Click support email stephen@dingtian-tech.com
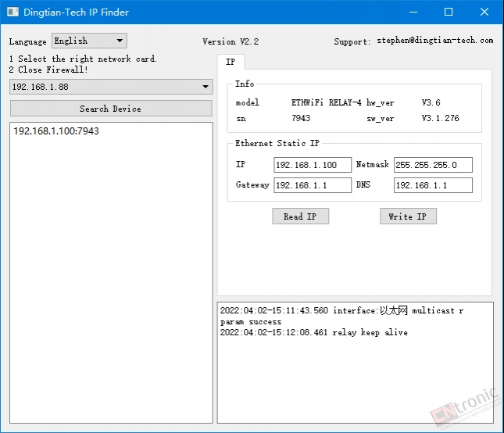The height and width of the screenshot is (433, 504). [x=435, y=40]
